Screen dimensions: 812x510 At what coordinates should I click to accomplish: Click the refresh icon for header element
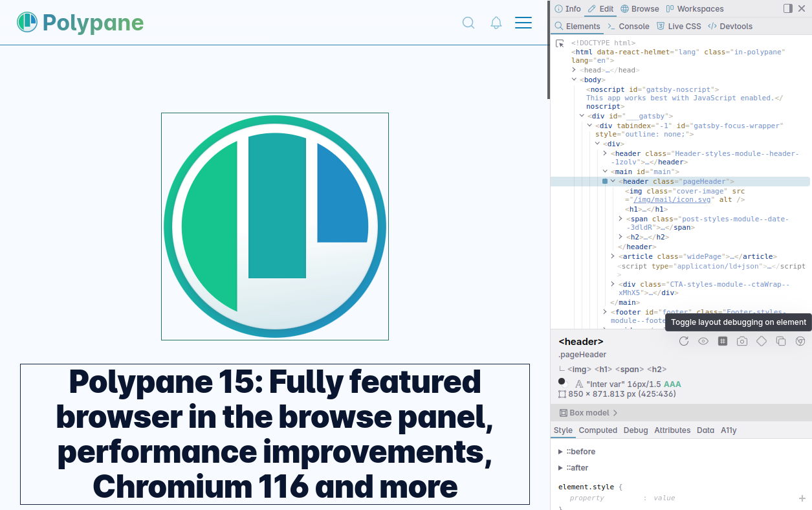point(684,341)
